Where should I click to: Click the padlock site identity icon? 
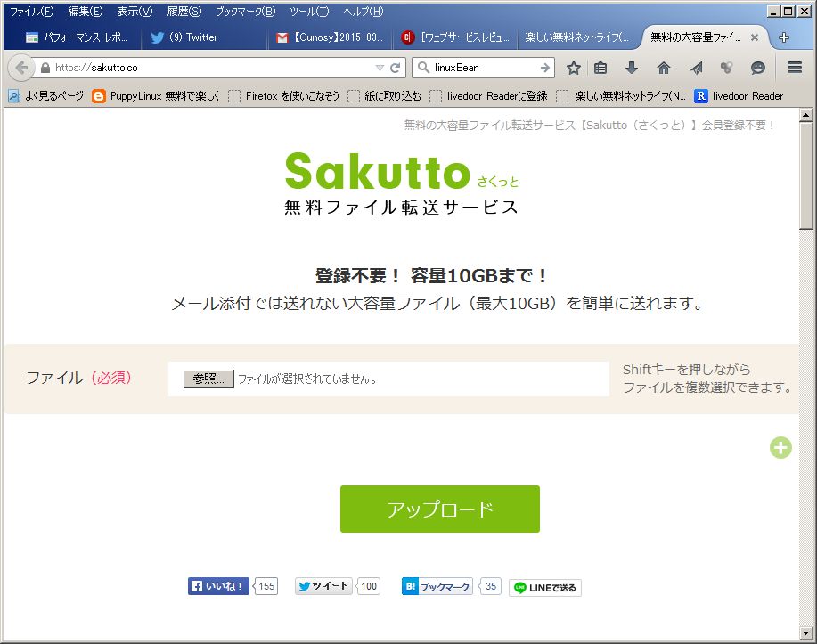click(x=45, y=68)
